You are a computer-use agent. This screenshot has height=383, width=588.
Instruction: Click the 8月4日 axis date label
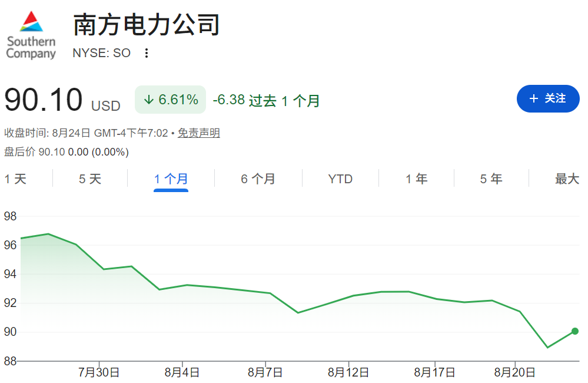182,372
